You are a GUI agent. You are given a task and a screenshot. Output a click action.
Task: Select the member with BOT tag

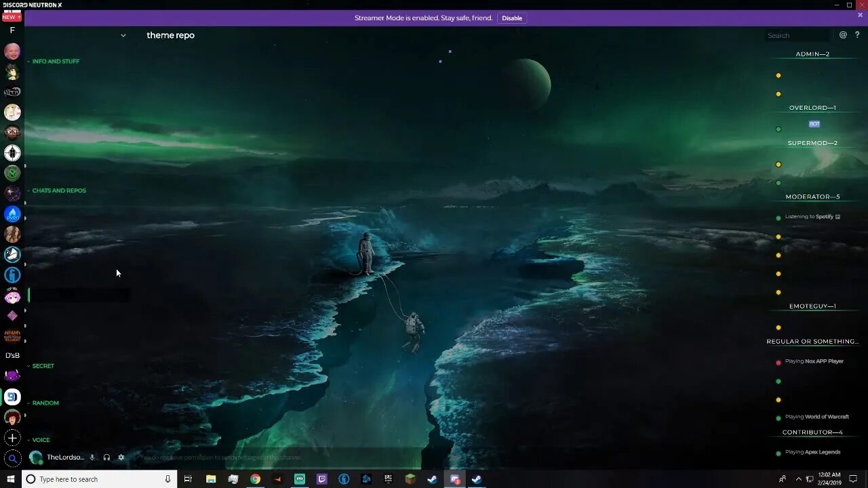(812, 128)
